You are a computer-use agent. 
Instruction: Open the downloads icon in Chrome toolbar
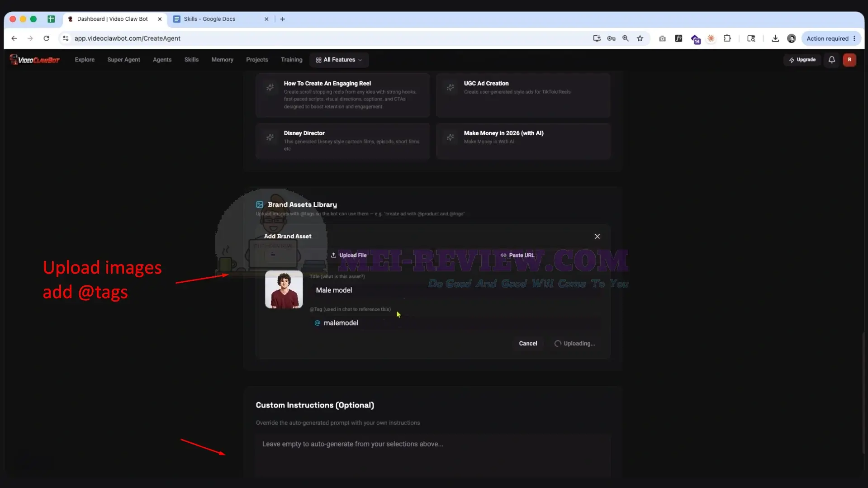(x=775, y=38)
